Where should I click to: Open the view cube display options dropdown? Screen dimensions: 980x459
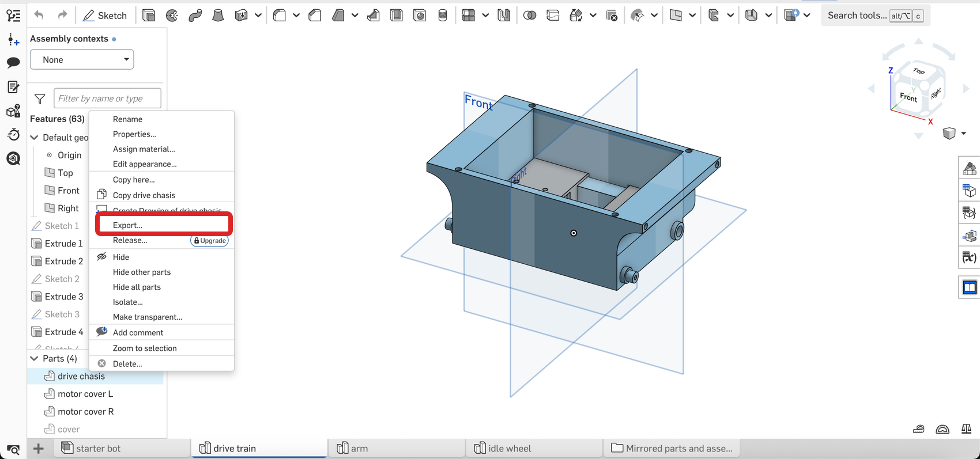pos(963,134)
